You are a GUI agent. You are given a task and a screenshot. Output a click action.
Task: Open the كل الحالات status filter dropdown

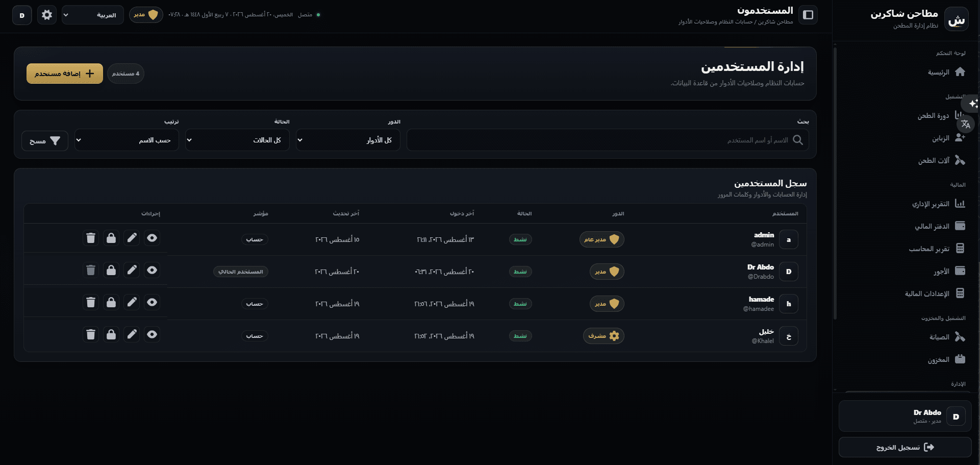pos(237,140)
